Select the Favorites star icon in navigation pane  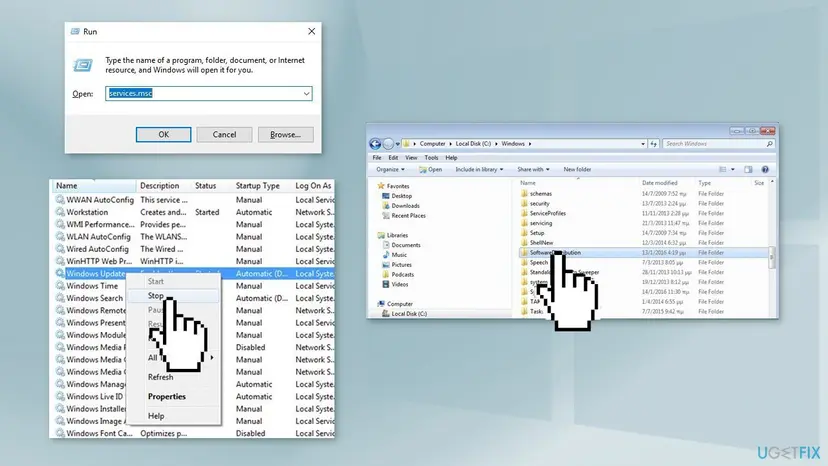[x=381, y=186]
